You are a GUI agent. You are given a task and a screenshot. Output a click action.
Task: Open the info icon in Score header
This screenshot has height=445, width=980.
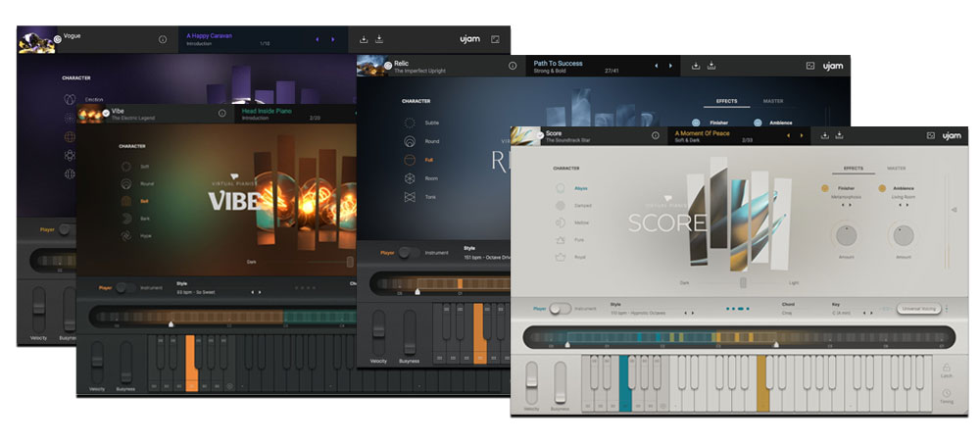pos(655,135)
